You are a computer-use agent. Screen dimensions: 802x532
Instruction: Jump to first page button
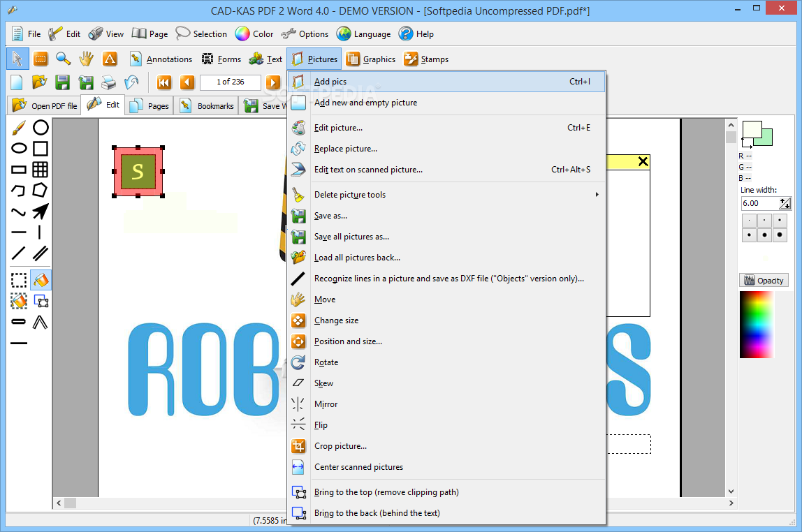(164, 82)
